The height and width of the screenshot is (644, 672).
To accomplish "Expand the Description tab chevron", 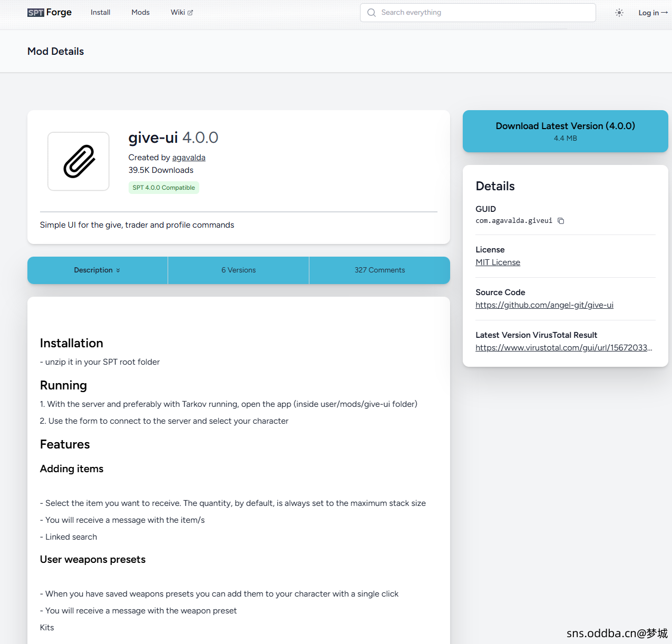I will (x=118, y=270).
